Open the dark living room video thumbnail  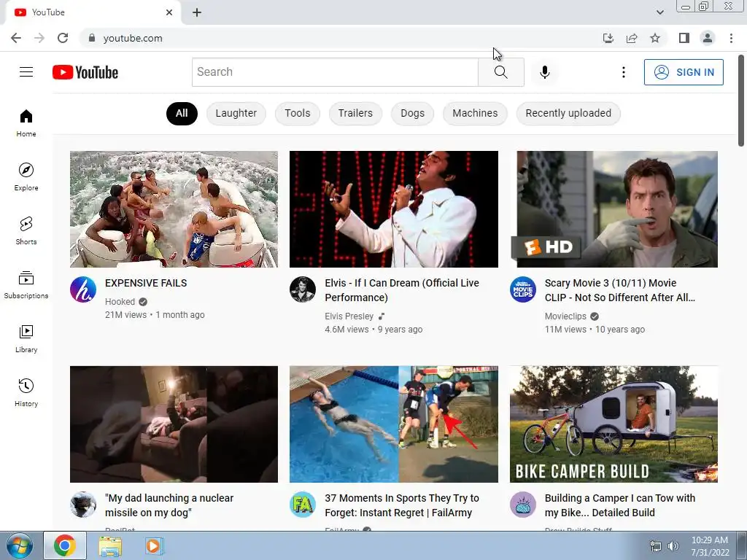pyautogui.click(x=174, y=424)
